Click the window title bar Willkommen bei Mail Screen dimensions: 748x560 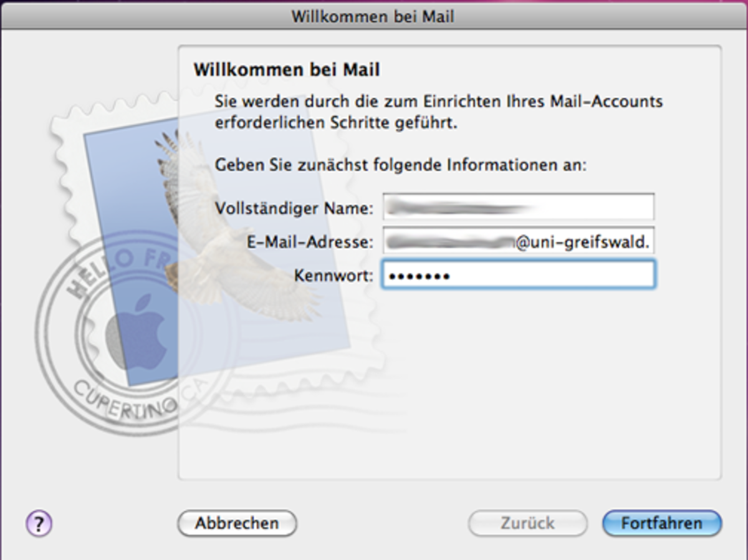373,16
